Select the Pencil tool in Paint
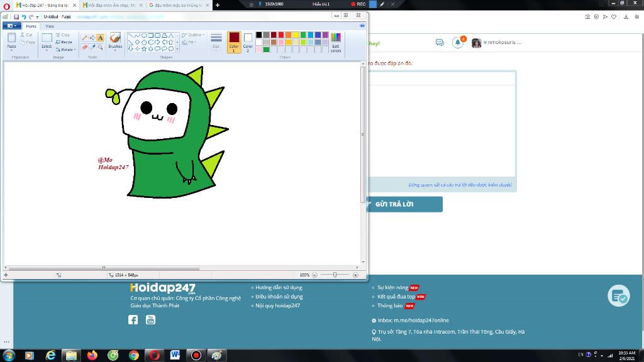 pos(85,38)
